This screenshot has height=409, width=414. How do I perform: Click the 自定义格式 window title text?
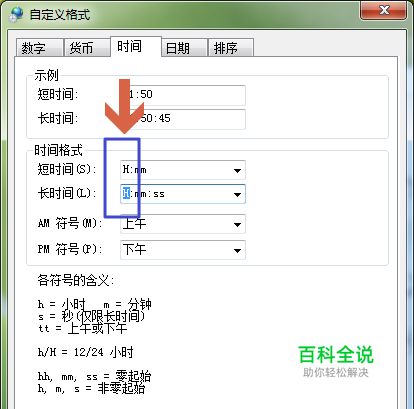pyautogui.click(x=60, y=15)
